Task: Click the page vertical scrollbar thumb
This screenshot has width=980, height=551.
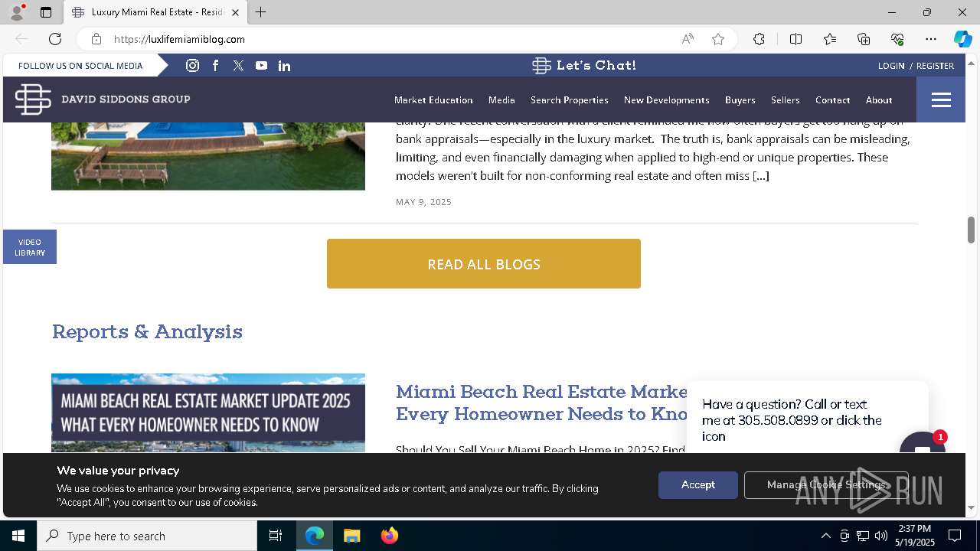Action: tap(971, 230)
